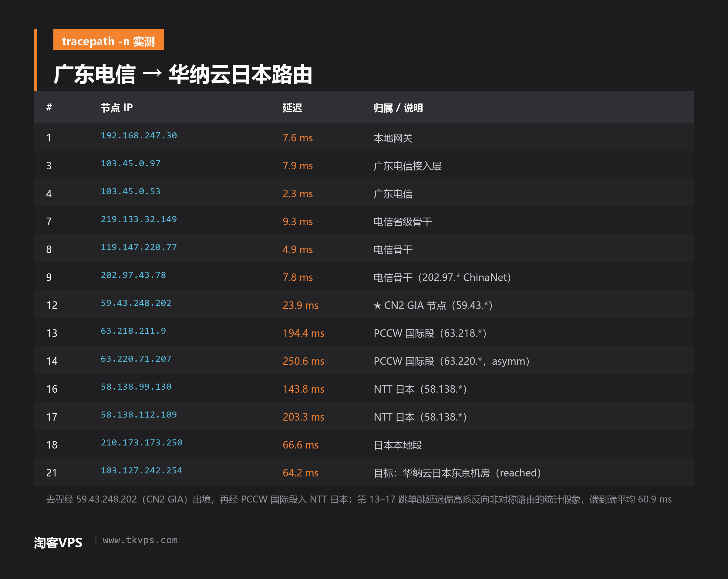Image resolution: width=728 pixels, height=579 pixels.
Task: Click the 194.4 ms latency value
Action: (x=303, y=334)
